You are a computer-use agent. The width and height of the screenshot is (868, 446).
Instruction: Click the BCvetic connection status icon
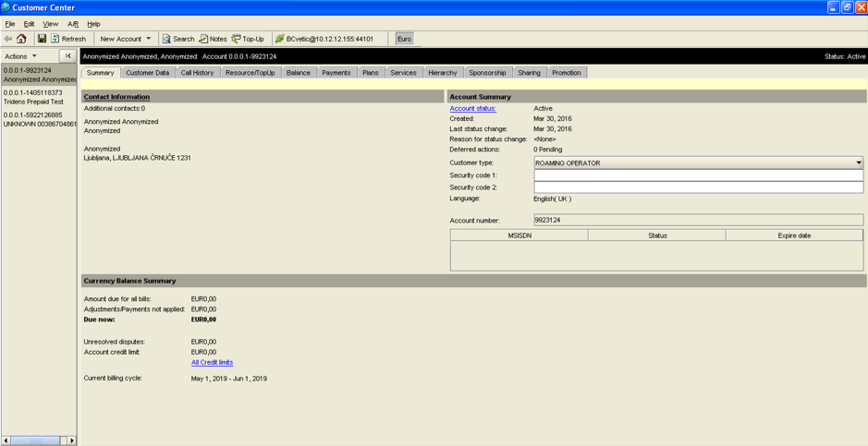click(279, 39)
